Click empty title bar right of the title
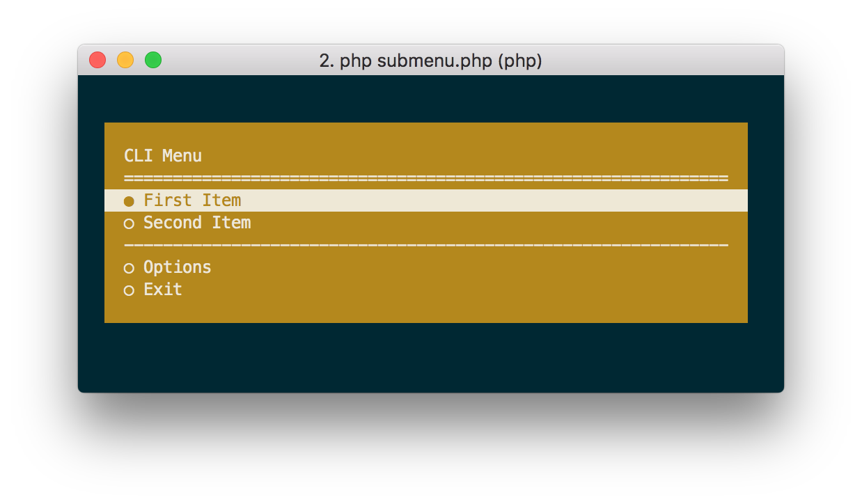 point(661,61)
